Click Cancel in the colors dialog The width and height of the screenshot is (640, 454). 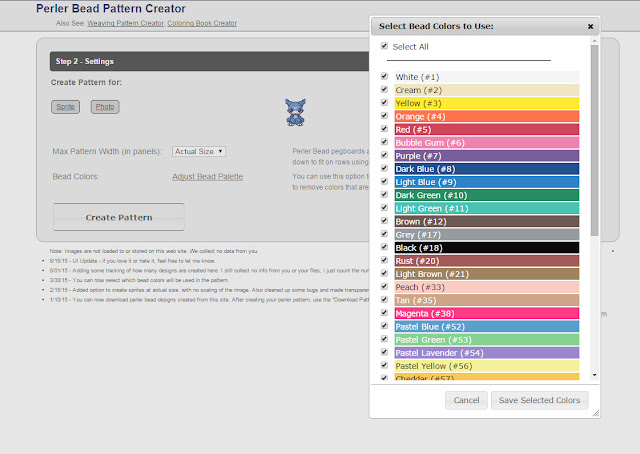pyautogui.click(x=466, y=401)
